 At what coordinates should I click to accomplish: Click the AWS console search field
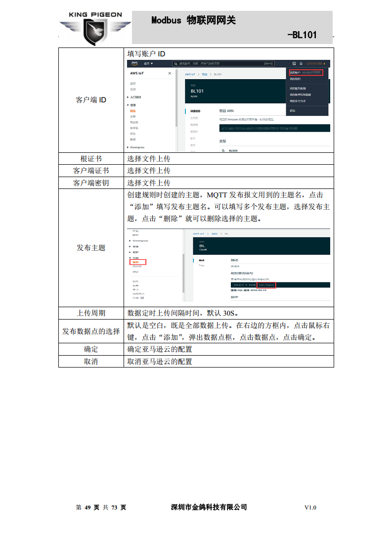223,64
